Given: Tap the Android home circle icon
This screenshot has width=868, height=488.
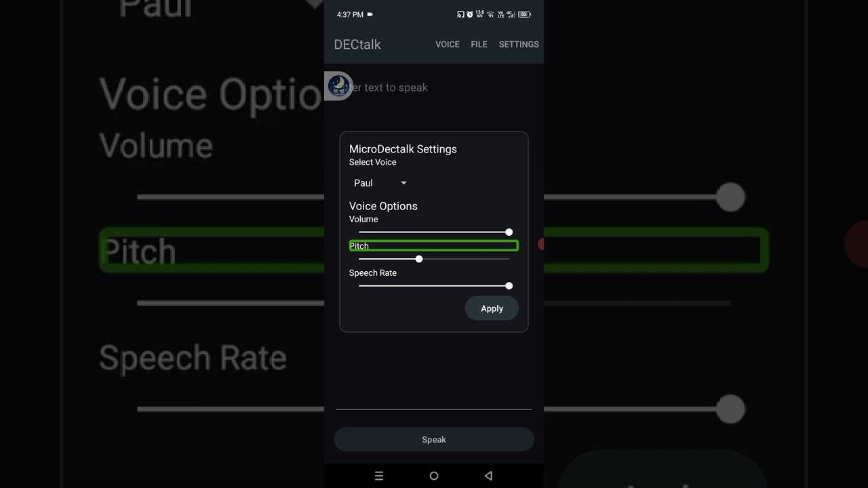Looking at the screenshot, I should (434, 476).
